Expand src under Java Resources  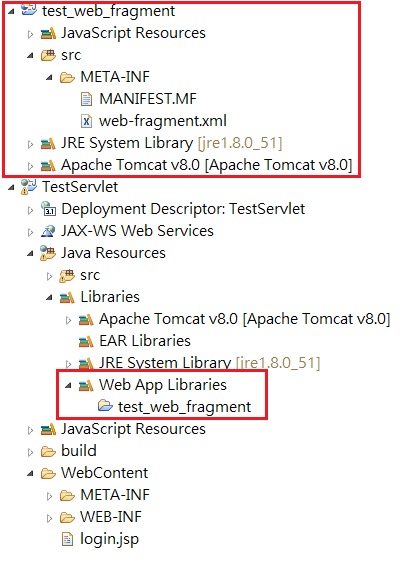click(x=49, y=276)
